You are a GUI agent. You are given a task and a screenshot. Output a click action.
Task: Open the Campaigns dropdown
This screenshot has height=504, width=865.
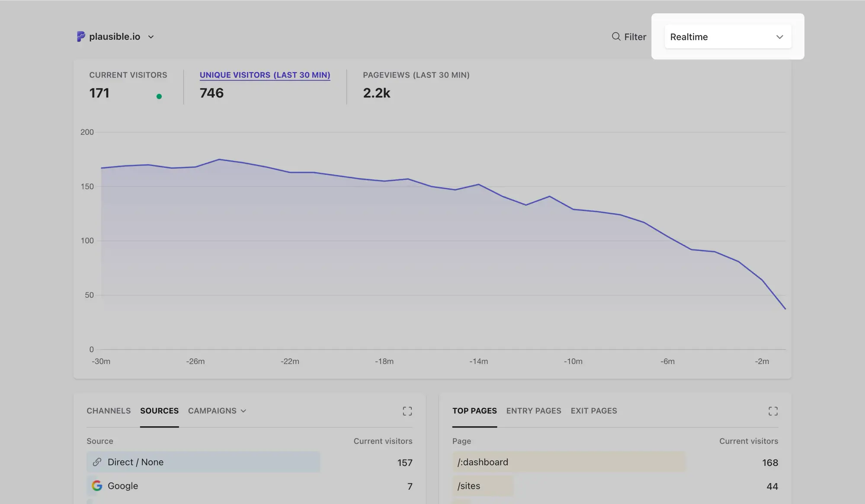click(217, 411)
